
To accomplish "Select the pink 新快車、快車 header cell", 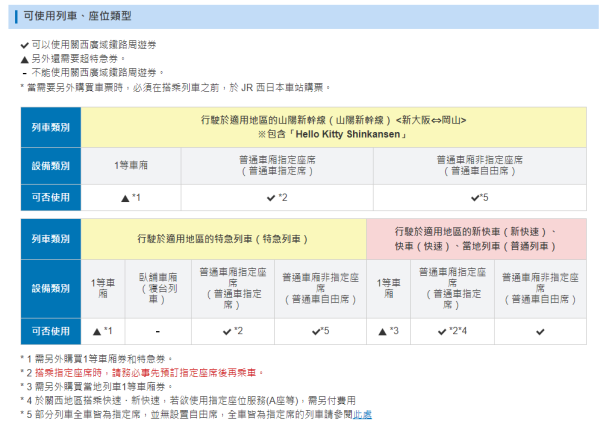I will 476,240.
